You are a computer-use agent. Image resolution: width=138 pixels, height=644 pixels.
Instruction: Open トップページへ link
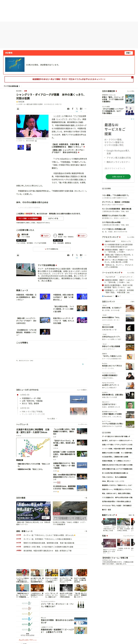[83, 425]
